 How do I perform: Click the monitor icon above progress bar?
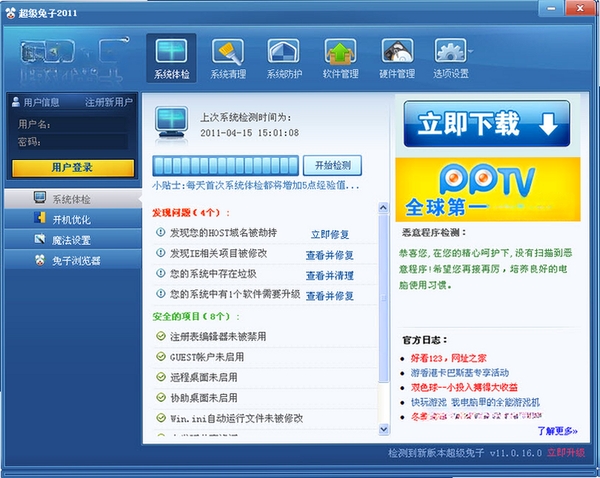[x=171, y=124]
